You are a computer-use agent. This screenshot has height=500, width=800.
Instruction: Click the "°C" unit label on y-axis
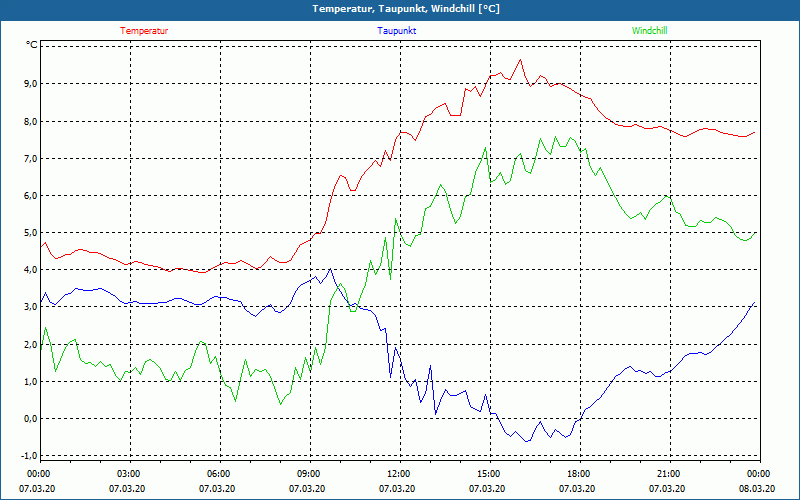(x=32, y=45)
